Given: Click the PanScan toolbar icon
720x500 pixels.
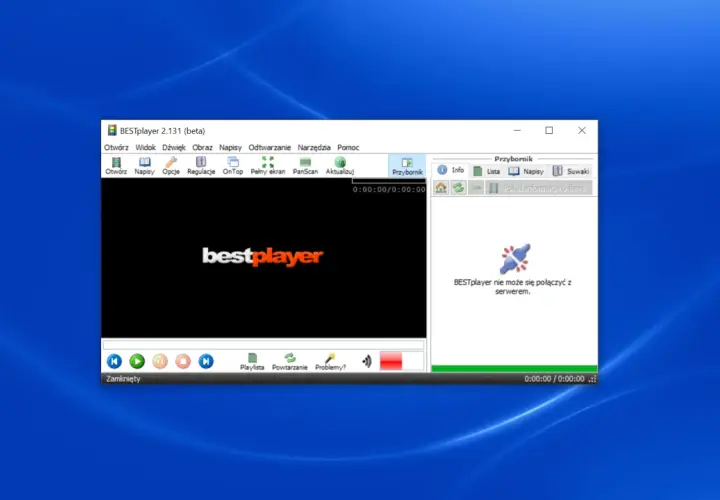Looking at the screenshot, I should click(305, 166).
